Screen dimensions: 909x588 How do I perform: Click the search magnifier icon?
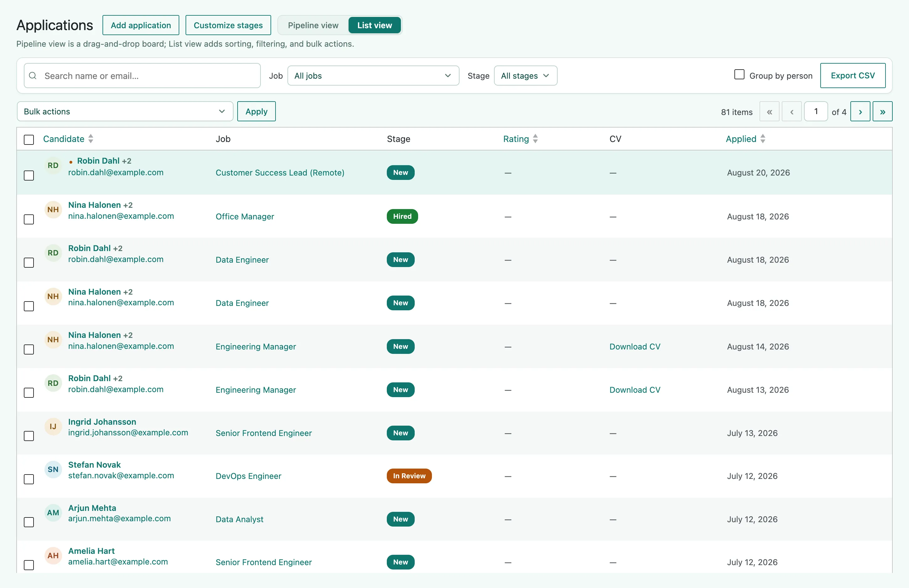click(33, 76)
